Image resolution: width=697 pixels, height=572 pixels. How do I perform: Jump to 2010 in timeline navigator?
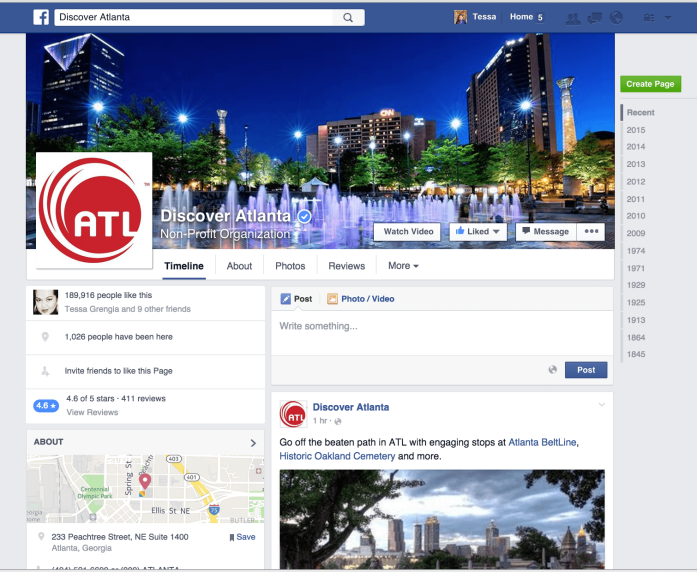(x=636, y=216)
